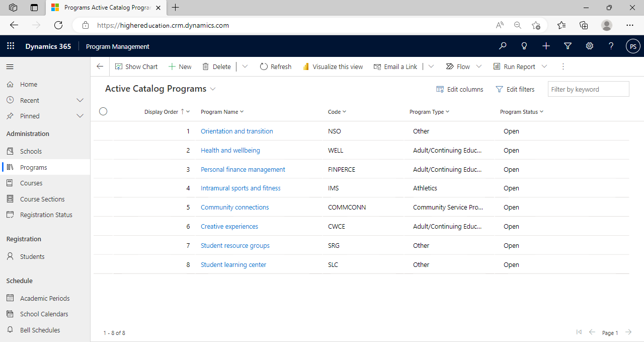Select all rows using the header checkbox
644x342 pixels.
(103, 111)
